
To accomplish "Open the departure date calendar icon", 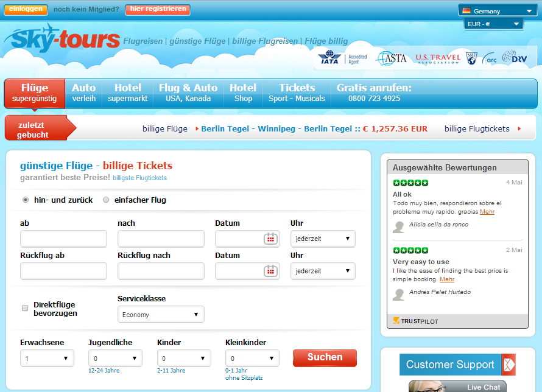I will pos(270,239).
